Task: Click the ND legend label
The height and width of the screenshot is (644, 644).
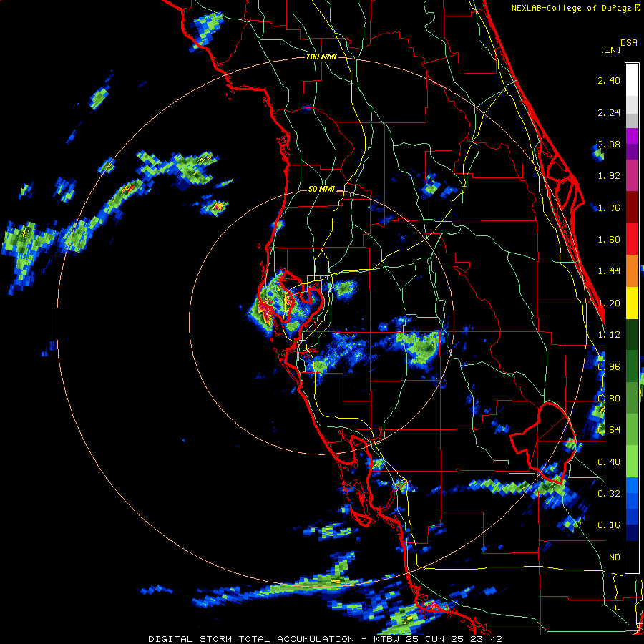Action: [615, 557]
